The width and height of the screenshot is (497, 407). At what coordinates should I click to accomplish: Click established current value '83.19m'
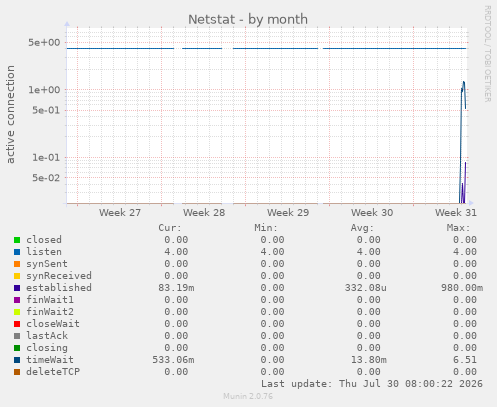[x=176, y=288]
